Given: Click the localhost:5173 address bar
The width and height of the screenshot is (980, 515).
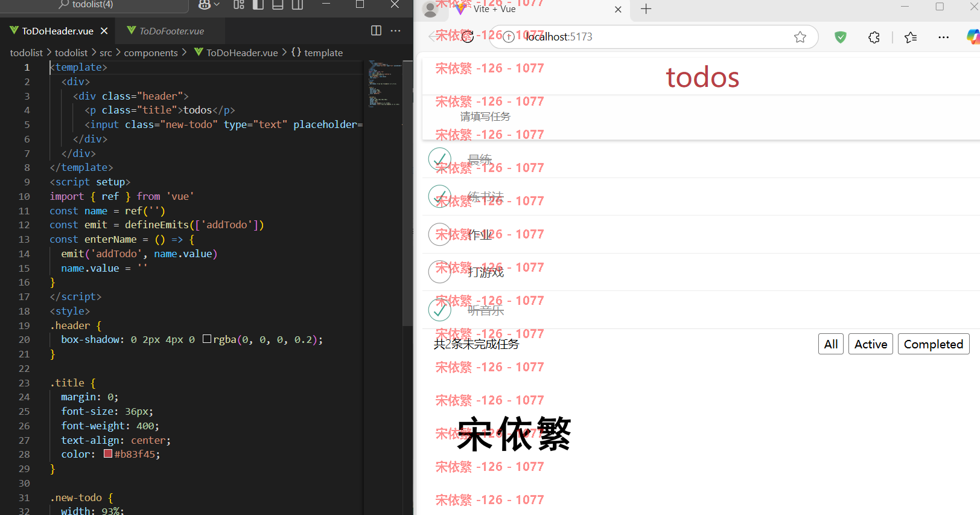Looking at the screenshot, I should point(655,37).
